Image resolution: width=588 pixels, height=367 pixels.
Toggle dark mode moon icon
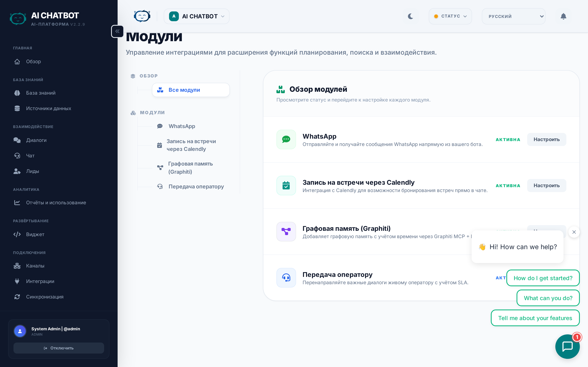410,16
